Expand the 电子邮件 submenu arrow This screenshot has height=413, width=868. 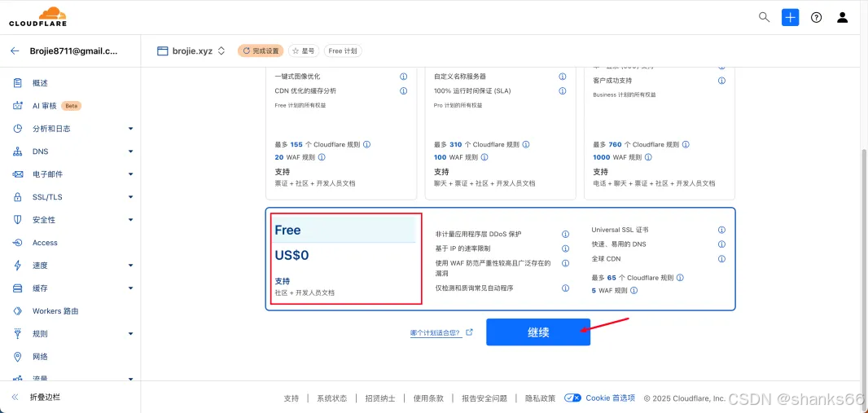tap(130, 174)
